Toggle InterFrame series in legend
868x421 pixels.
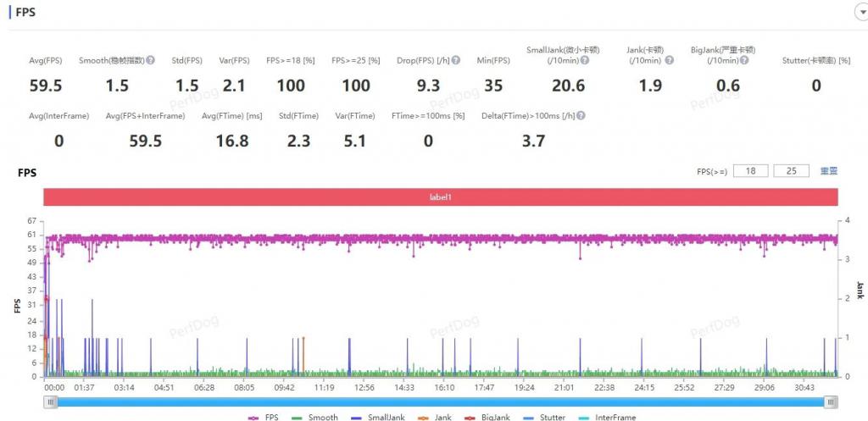coord(607,417)
